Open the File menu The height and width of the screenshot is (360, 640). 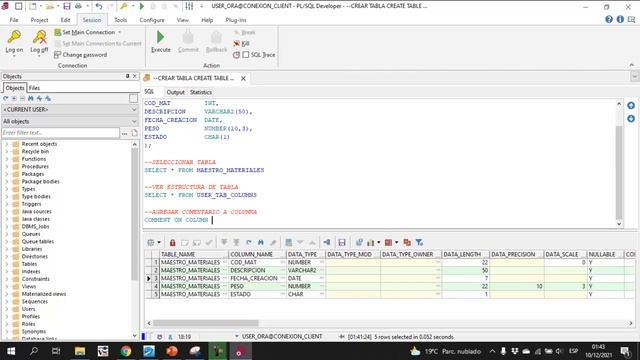14,20
